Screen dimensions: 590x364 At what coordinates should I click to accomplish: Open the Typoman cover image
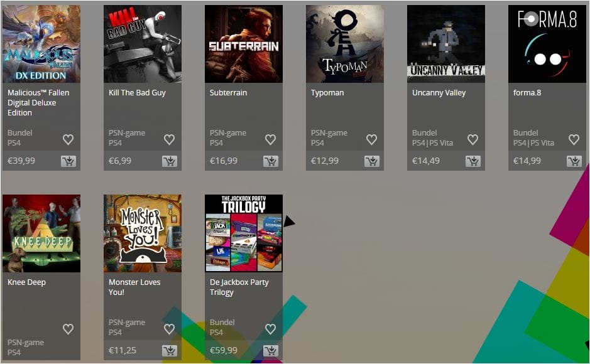[x=345, y=44]
